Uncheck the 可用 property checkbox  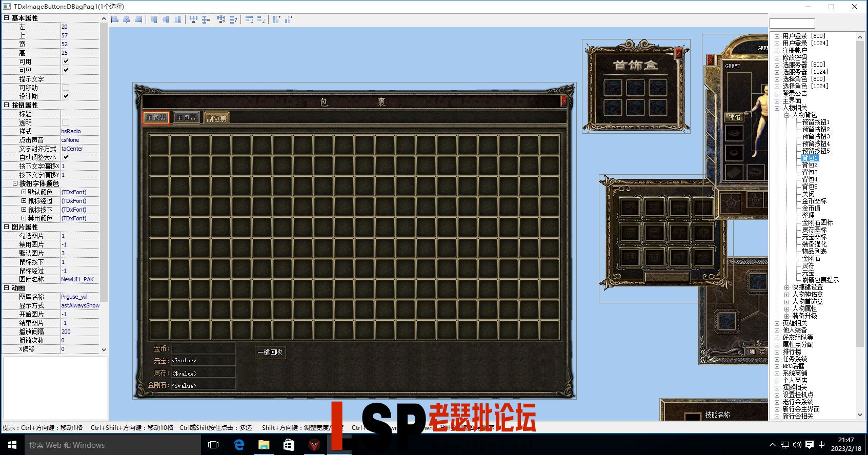click(x=66, y=61)
